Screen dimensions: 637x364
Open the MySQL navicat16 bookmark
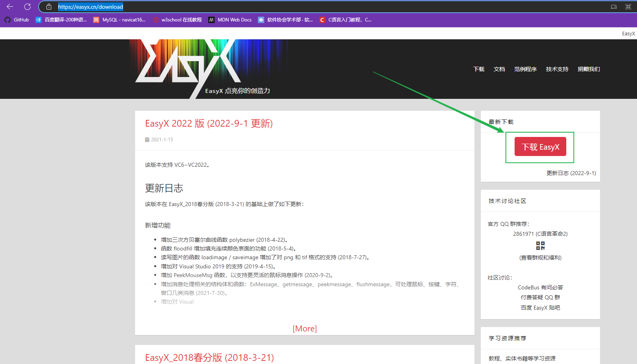click(x=119, y=20)
